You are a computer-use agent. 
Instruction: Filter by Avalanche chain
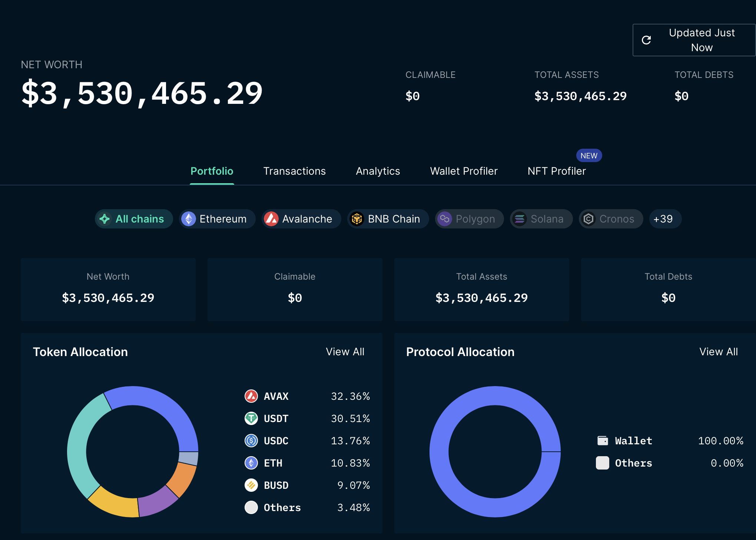[x=301, y=219]
